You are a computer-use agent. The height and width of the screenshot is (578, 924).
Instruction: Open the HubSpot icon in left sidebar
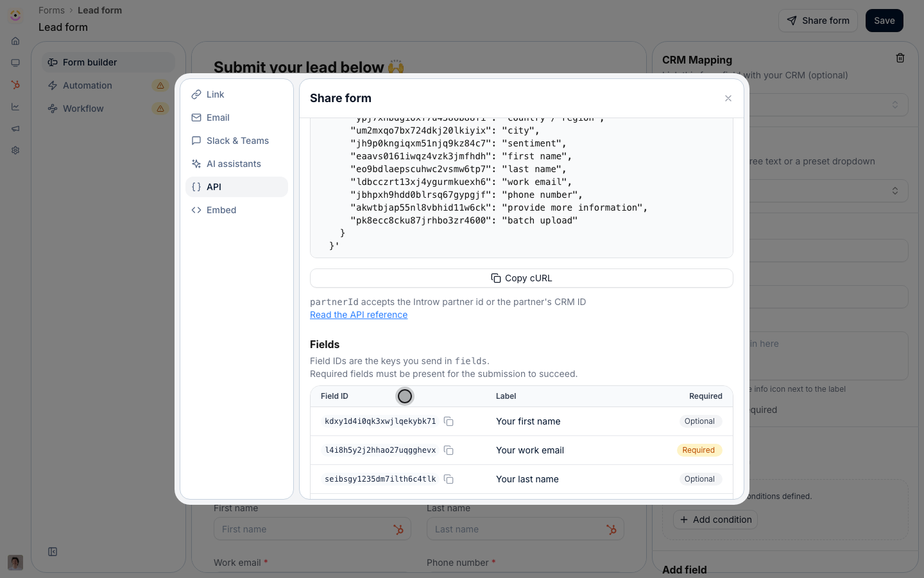click(x=15, y=85)
